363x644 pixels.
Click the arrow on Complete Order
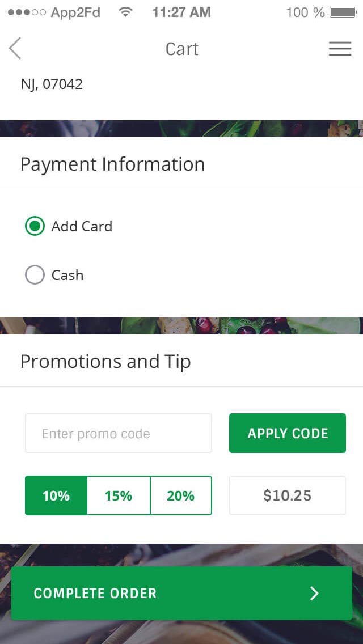[314, 593]
